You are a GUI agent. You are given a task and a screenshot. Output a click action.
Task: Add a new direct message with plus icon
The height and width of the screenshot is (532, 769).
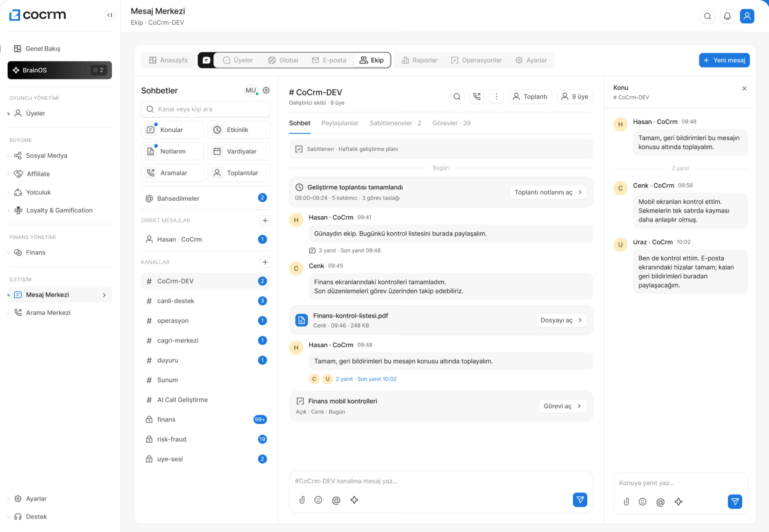pyautogui.click(x=265, y=220)
